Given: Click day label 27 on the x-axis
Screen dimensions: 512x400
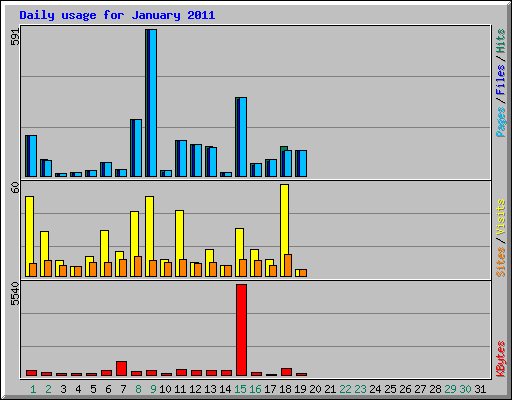Looking at the screenshot, I should (420, 389).
